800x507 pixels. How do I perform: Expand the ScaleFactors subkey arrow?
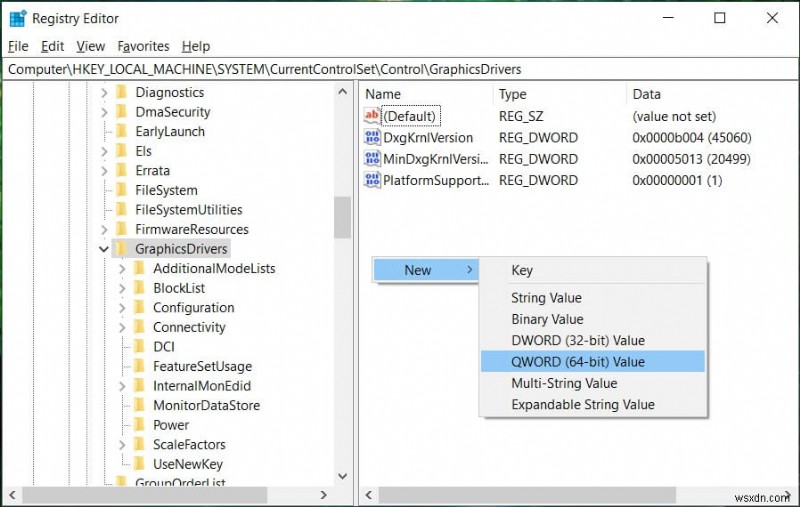[x=122, y=445]
